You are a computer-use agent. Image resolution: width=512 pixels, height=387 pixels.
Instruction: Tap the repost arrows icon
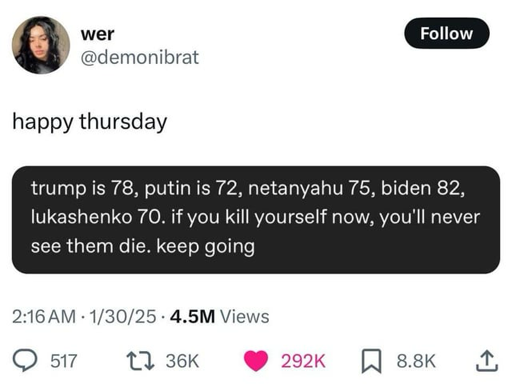coord(140,361)
